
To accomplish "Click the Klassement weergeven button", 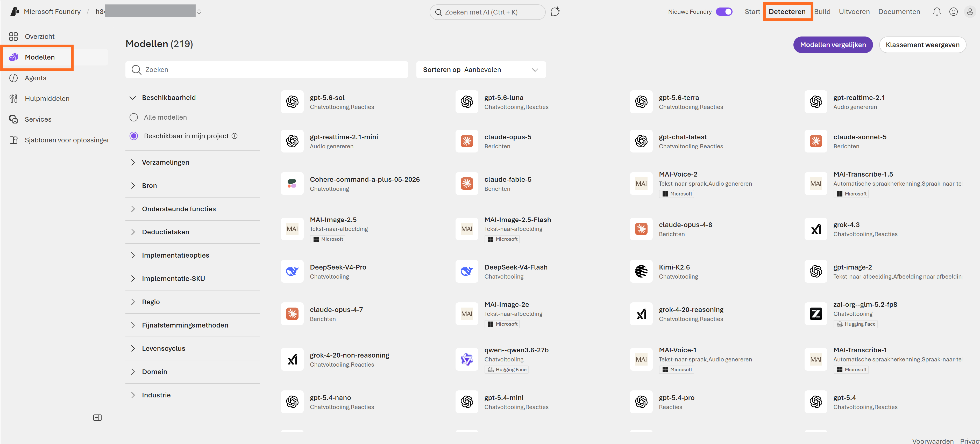I will 922,45.
